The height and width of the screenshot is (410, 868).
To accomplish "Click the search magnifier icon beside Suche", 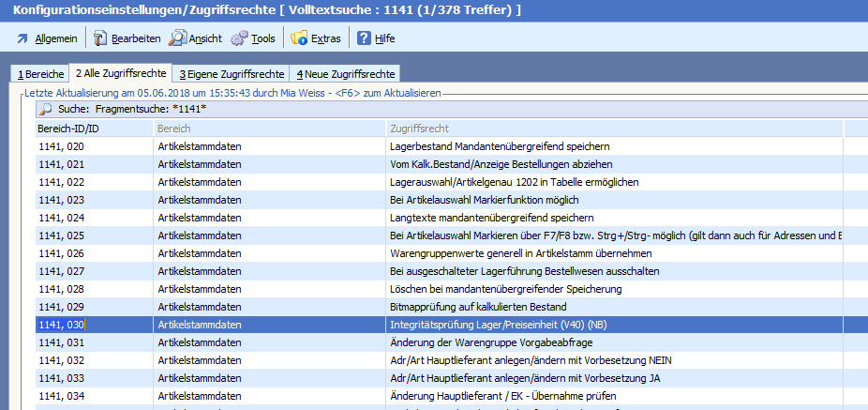I will click(x=45, y=109).
